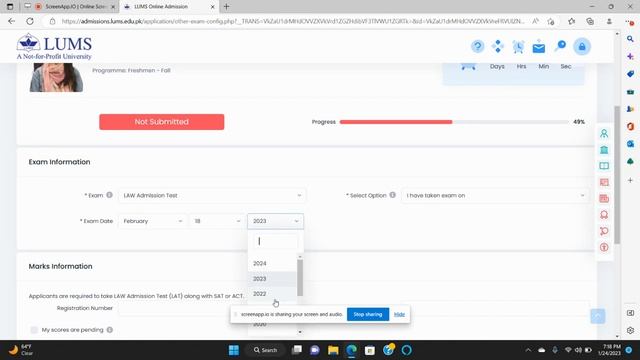The height and width of the screenshot is (360, 640).
Task: Choose 2024 from the year list
Action: point(272,263)
